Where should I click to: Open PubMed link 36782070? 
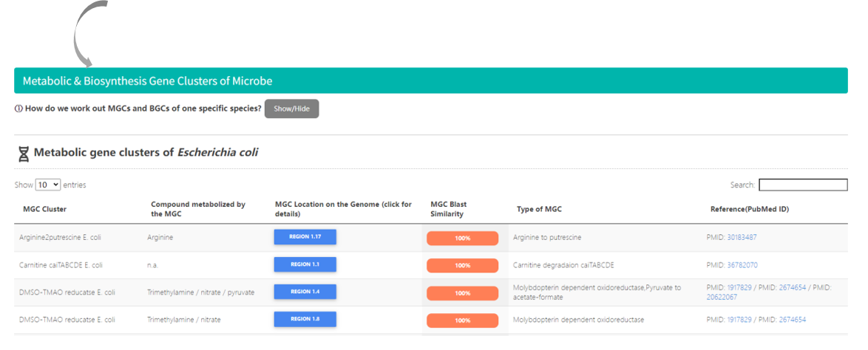742,264
